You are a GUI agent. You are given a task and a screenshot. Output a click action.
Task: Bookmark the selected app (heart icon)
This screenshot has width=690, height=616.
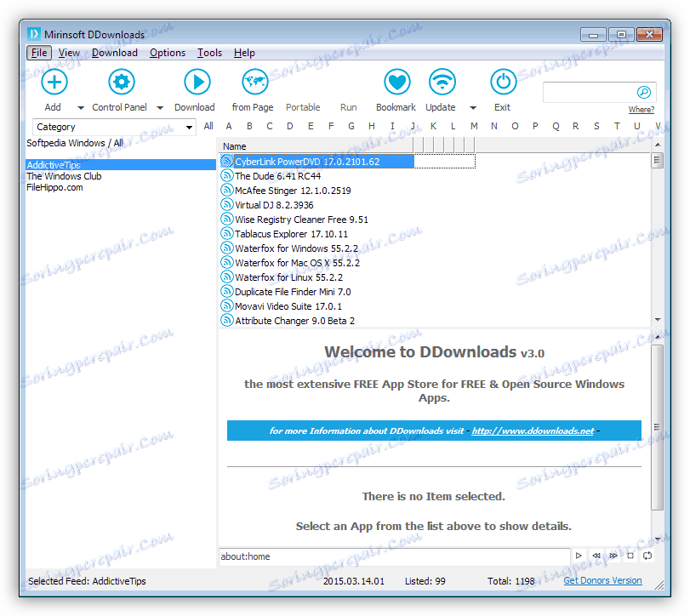coord(396,82)
